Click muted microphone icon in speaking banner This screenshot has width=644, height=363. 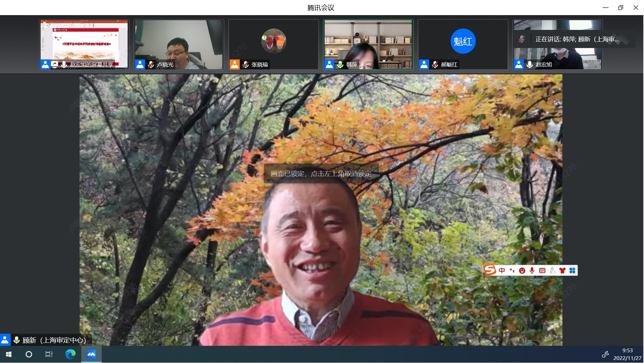tap(522, 39)
